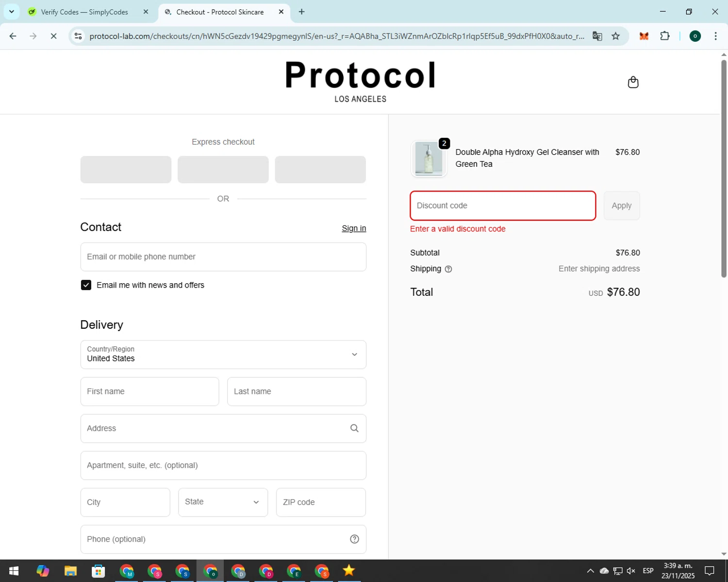Bookmark this page with the star icon
Image resolution: width=728 pixels, height=582 pixels.
(615, 36)
